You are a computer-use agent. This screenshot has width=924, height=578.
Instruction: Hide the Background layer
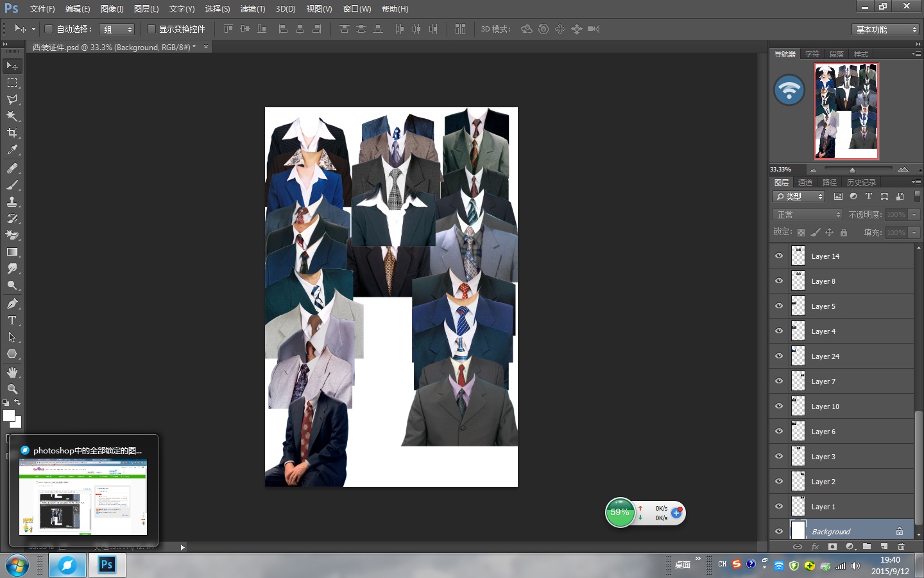pos(779,531)
